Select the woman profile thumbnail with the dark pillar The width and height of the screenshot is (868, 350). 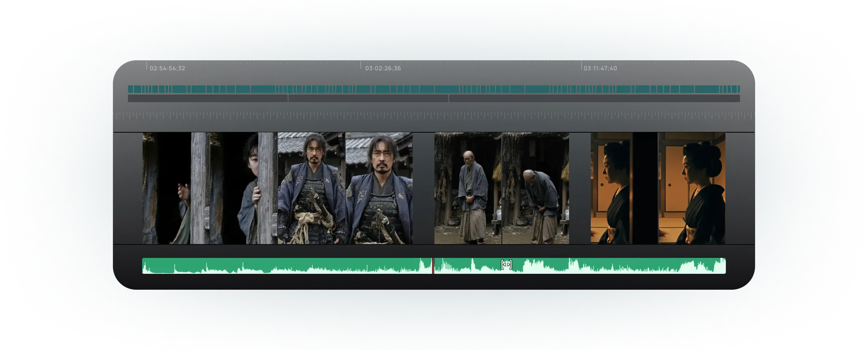click(624, 188)
